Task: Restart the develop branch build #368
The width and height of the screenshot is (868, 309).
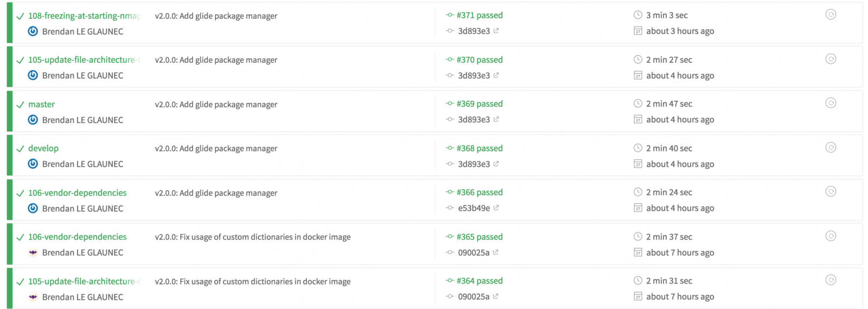Action: 831,147
